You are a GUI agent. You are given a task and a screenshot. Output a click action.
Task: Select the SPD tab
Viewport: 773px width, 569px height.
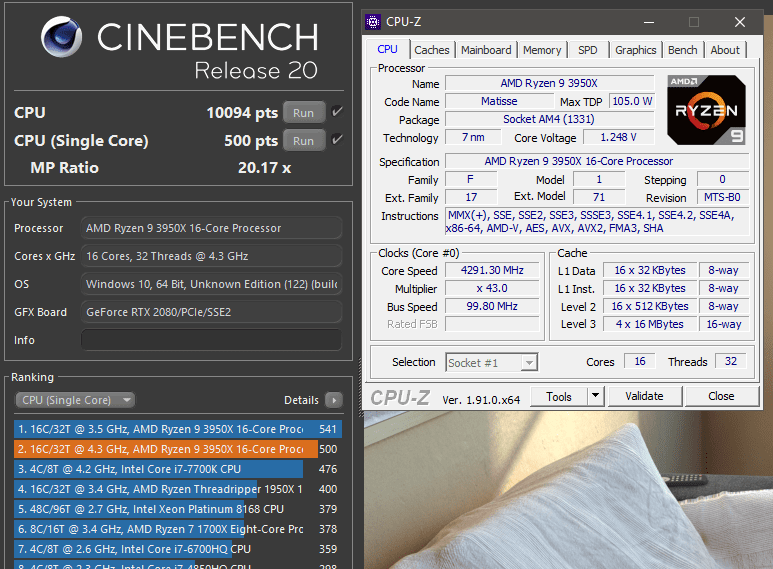[x=588, y=50]
